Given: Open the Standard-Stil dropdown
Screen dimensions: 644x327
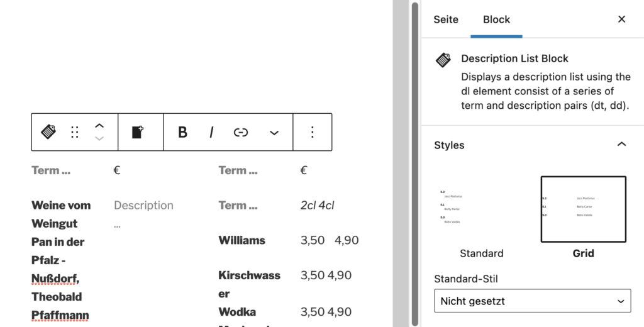Looking at the screenshot, I should tap(532, 301).
